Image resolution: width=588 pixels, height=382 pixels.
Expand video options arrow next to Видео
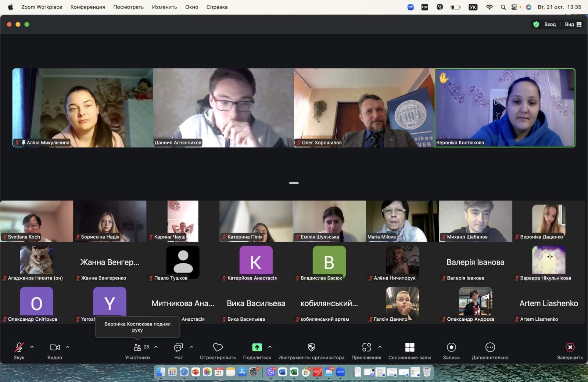[x=68, y=347]
